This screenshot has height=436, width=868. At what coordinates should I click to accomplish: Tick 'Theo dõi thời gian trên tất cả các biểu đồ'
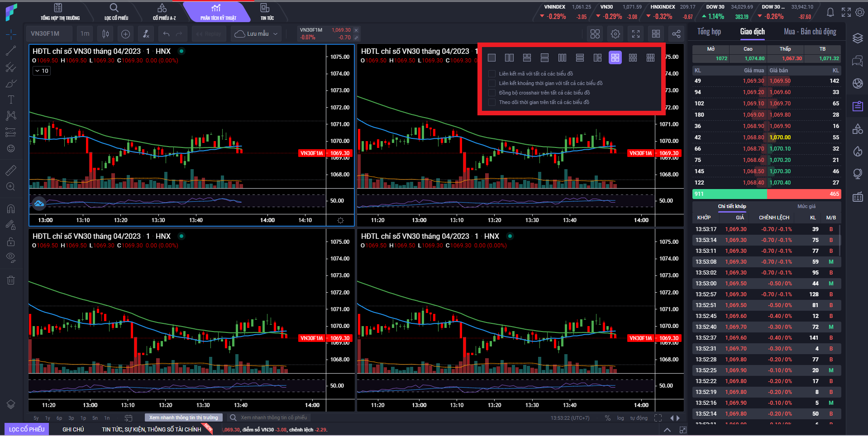click(x=492, y=102)
